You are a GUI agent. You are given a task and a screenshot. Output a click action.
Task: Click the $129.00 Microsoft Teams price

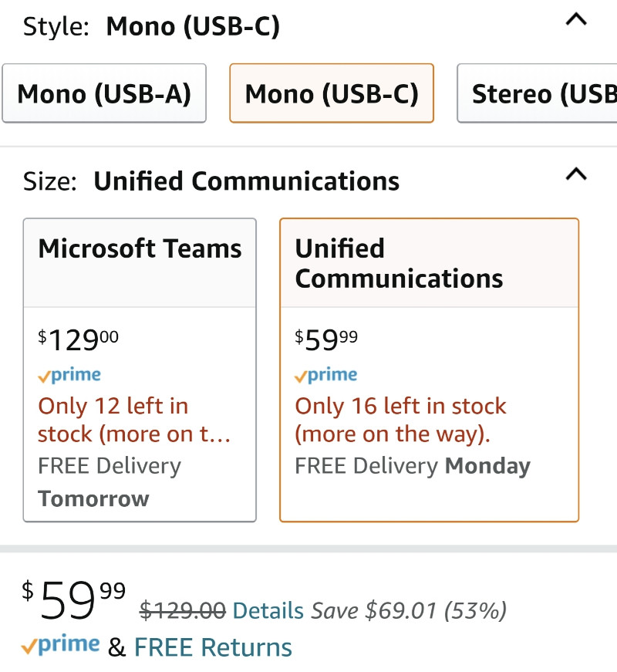tap(78, 340)
